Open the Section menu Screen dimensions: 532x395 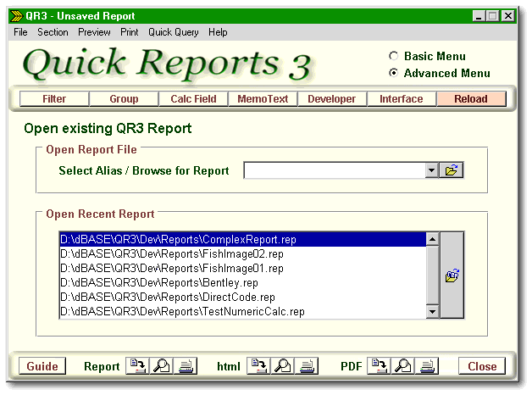point(53,32)
